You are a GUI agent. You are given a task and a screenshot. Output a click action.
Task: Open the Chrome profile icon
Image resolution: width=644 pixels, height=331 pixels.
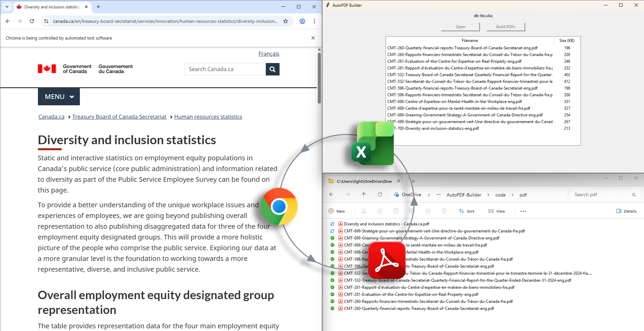(302, 21)
